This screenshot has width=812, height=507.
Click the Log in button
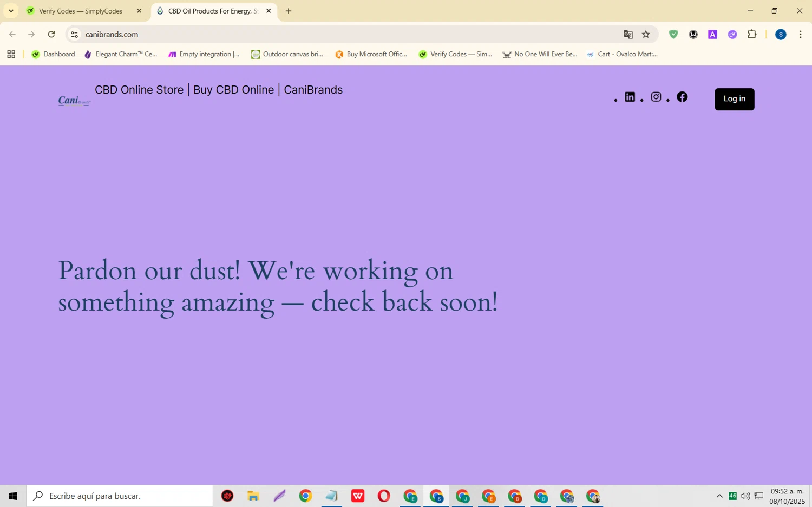tap(734, 99)
